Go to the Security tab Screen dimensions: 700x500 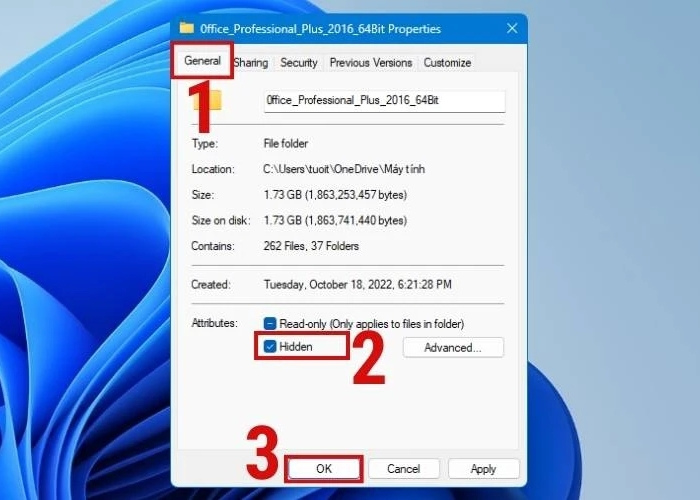298,62
